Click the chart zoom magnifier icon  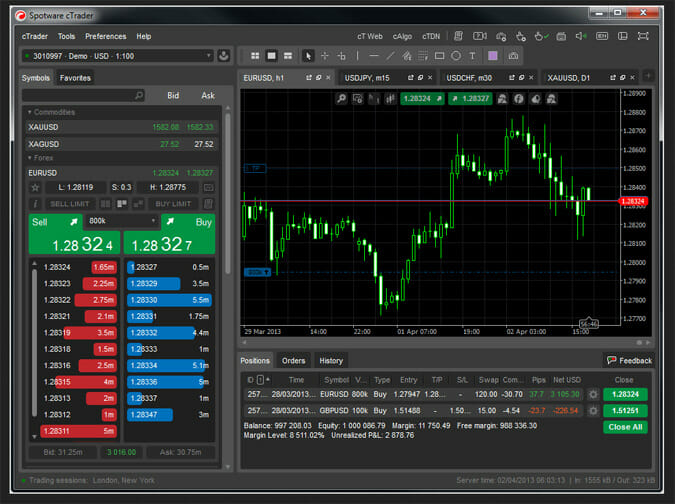(341, 99)
